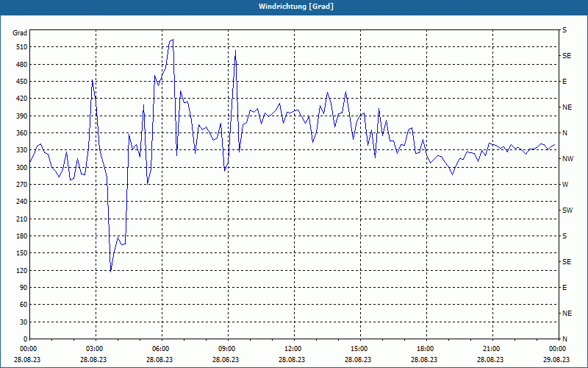Select the 300 y-axis value

(22, 168)
